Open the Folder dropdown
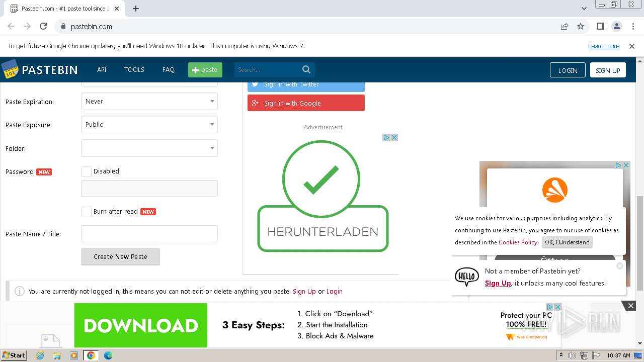Image resolution: width=644 pixels, height=362 pixels. [149, 148]
